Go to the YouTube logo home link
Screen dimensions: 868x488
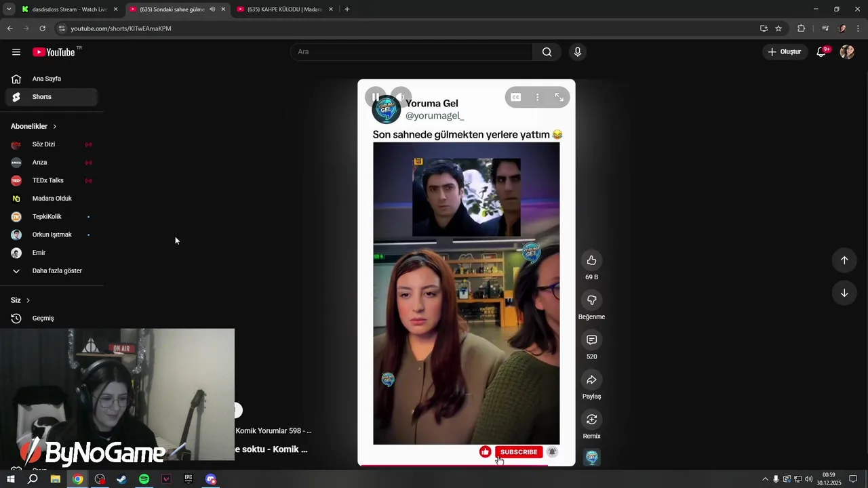pos(54,52)
